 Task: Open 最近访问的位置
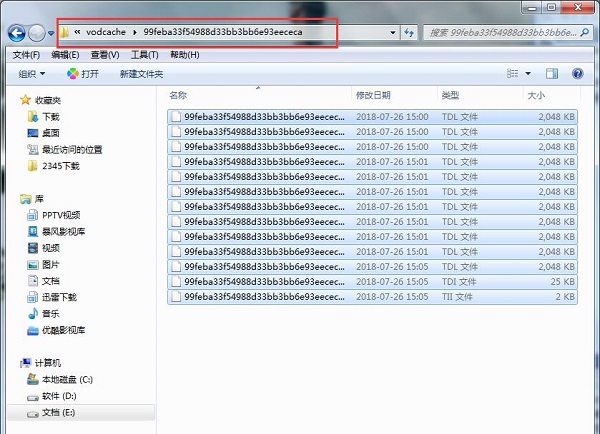pos(72,150)
